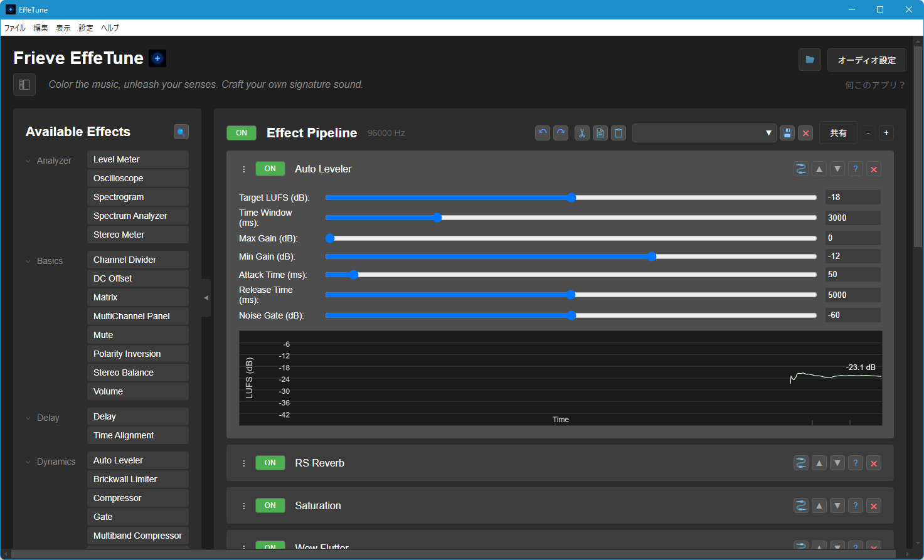Paste effect from the clipboard
The height and width of the screenshot is (560, 924).
(619, 133)
